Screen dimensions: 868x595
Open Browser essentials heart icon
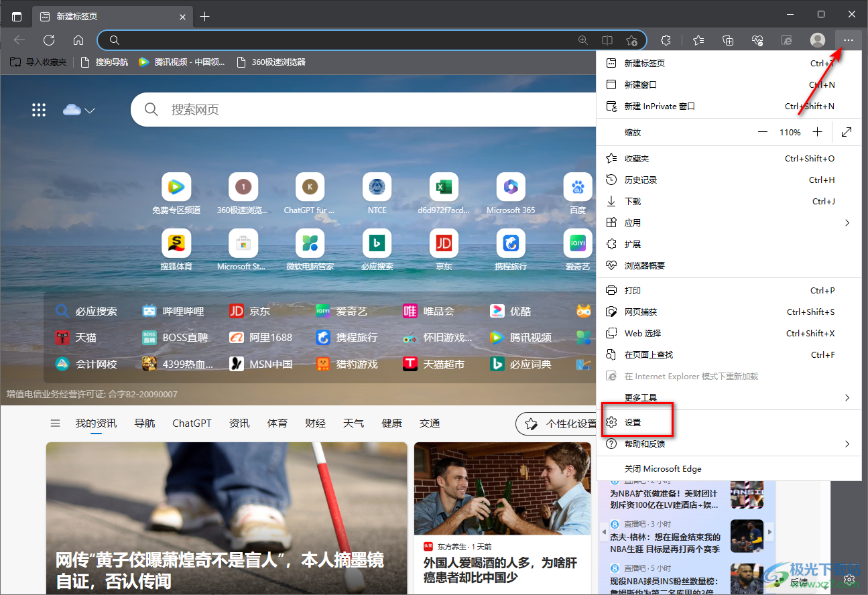[x=758, y=40]
